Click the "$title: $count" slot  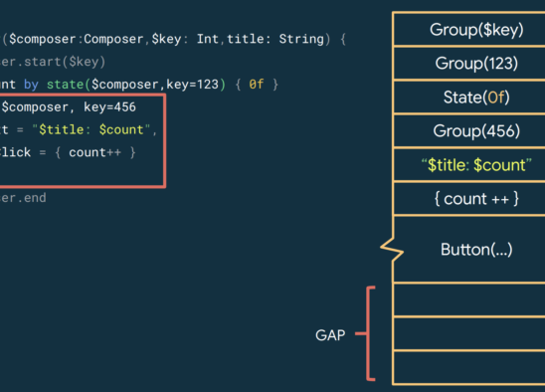click(468, 165)
